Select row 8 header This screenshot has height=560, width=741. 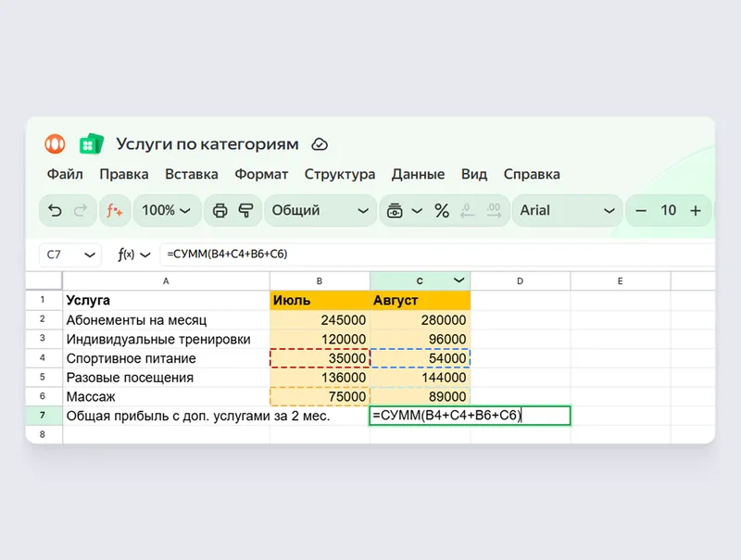pyautogui.click(x=43, y=434)
